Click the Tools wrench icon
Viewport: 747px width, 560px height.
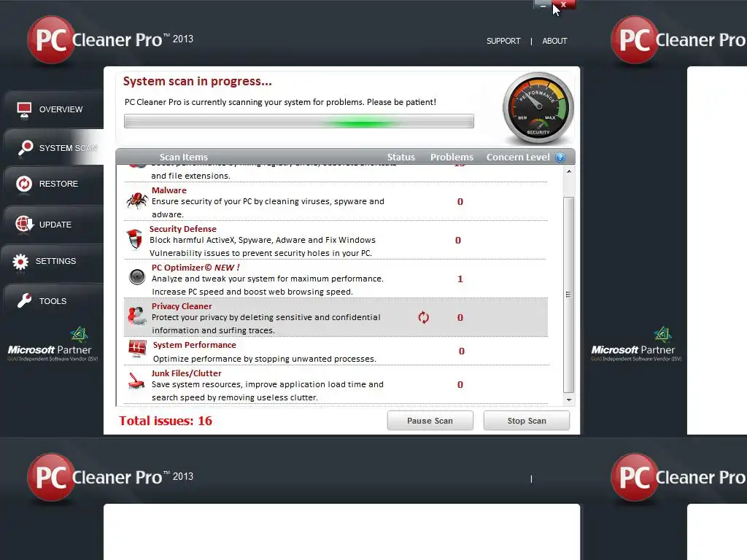point(24,300)
